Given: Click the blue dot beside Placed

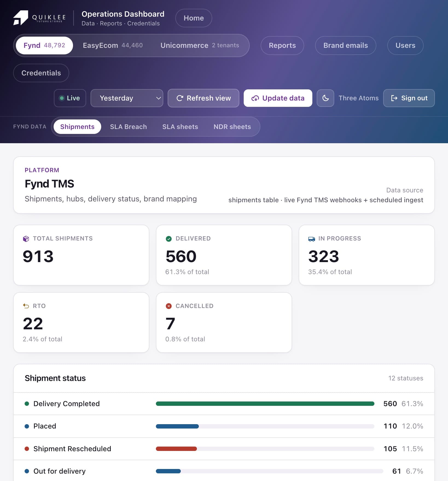Looking at the screenshot, I should coord(27,426).
